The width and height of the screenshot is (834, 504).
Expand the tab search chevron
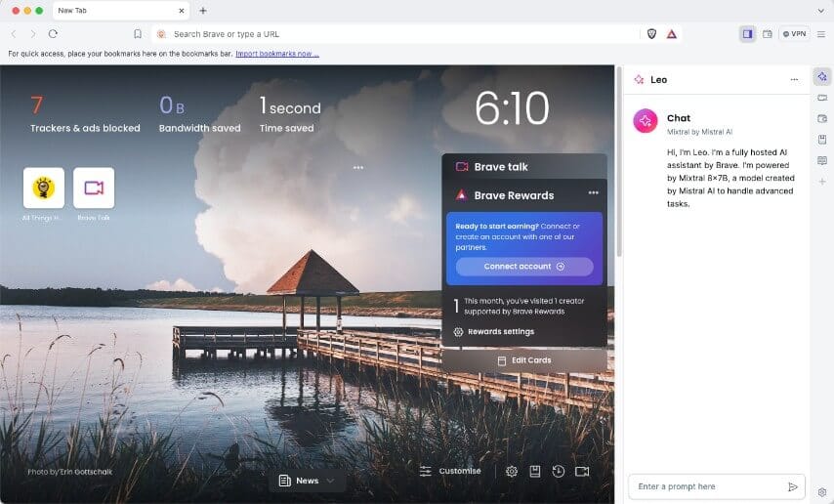(820, 11)
